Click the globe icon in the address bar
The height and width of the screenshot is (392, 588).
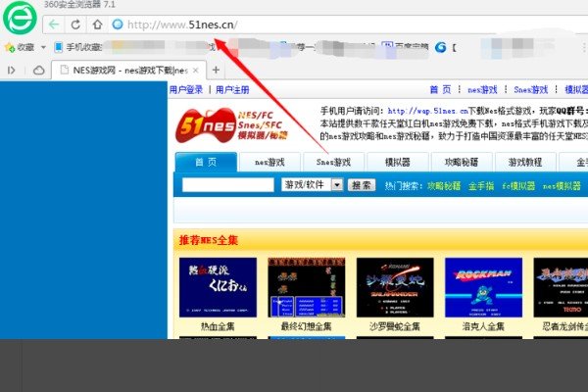(118, 24)
